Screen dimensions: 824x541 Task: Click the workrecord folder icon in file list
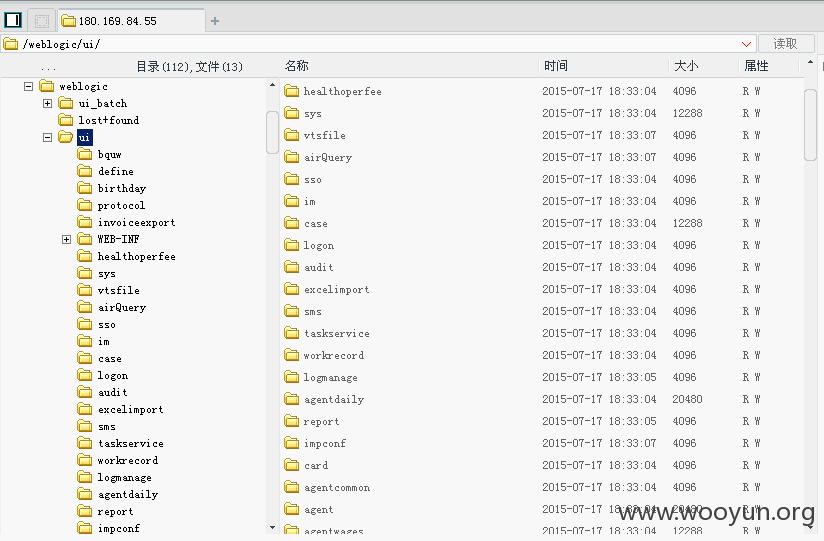(292, 355)
